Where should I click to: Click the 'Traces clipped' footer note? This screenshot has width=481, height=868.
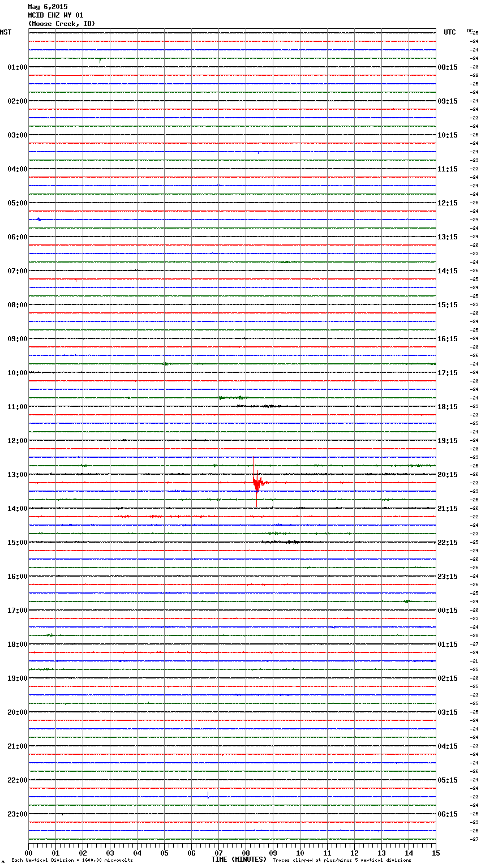point(342,860)
